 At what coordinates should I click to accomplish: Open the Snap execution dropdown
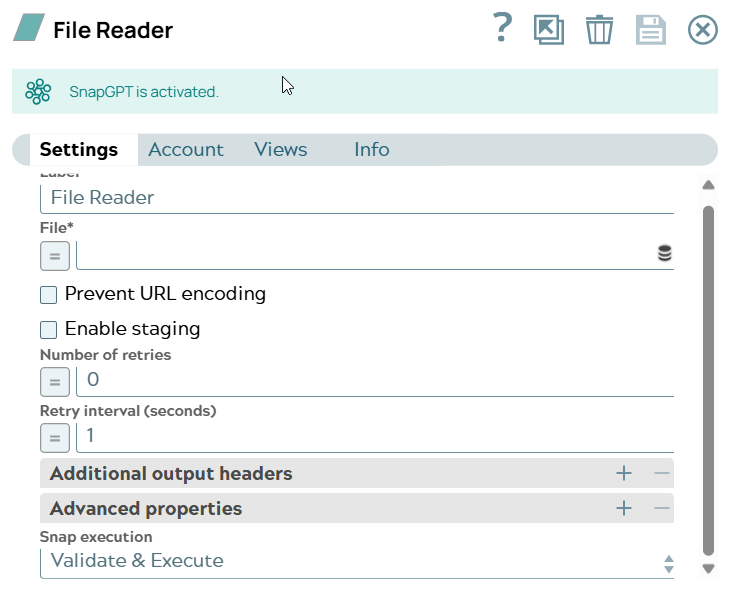click(x=357, y=562)
